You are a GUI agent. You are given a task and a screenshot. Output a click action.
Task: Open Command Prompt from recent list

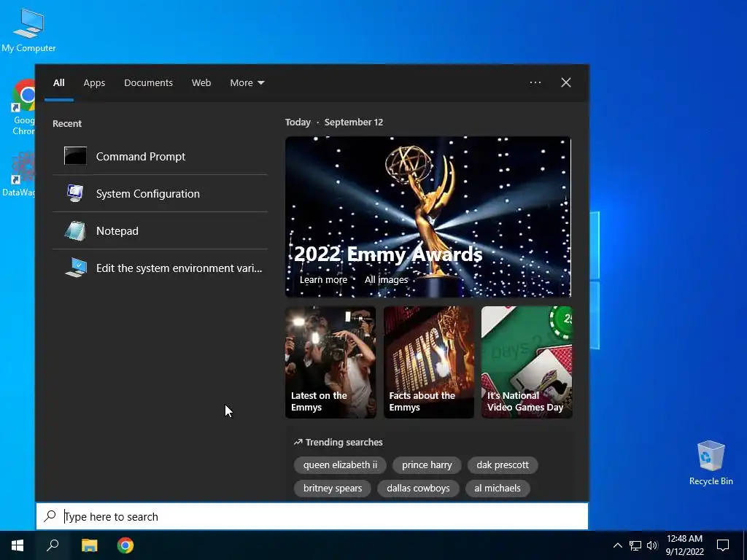pyautogui.click(x=160, y=156)
